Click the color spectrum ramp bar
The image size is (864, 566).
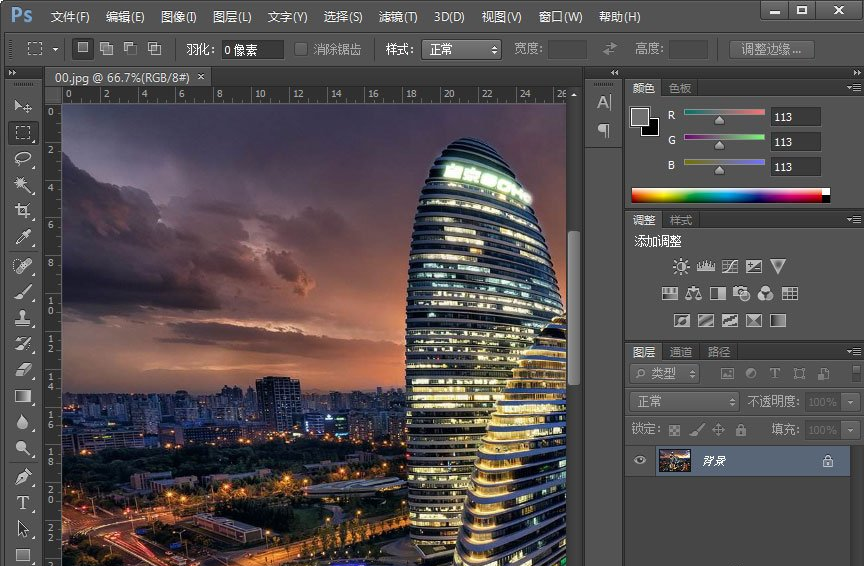pyautogui.click(x=728, y=195)
